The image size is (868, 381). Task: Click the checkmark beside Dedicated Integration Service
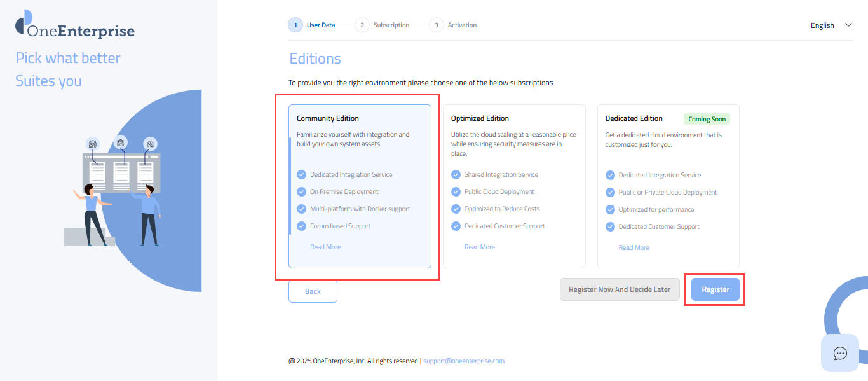pos(301,174)
